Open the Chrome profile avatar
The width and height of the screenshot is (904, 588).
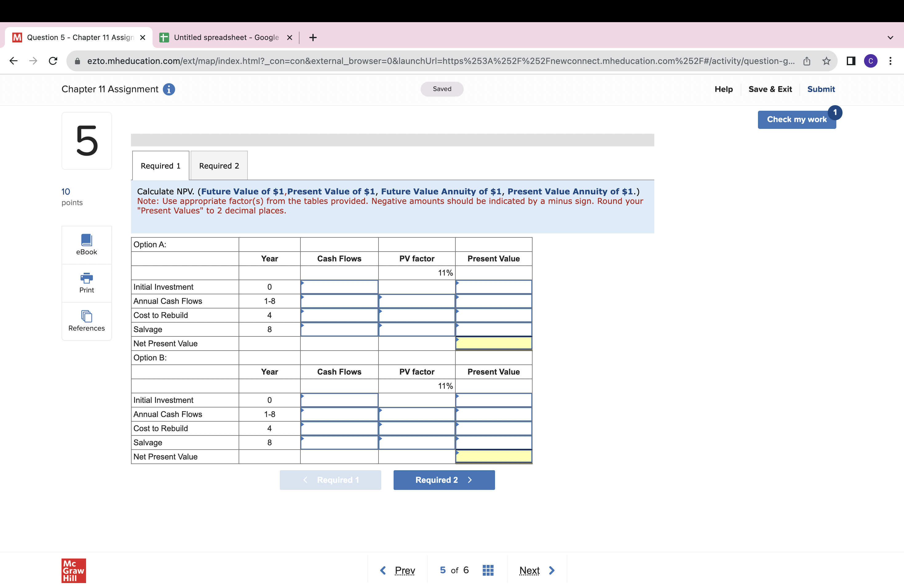871,61
